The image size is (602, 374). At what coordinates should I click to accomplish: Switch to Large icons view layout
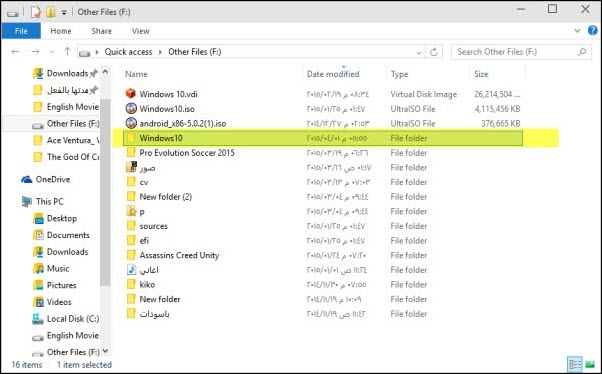click(x=590, y=364)
